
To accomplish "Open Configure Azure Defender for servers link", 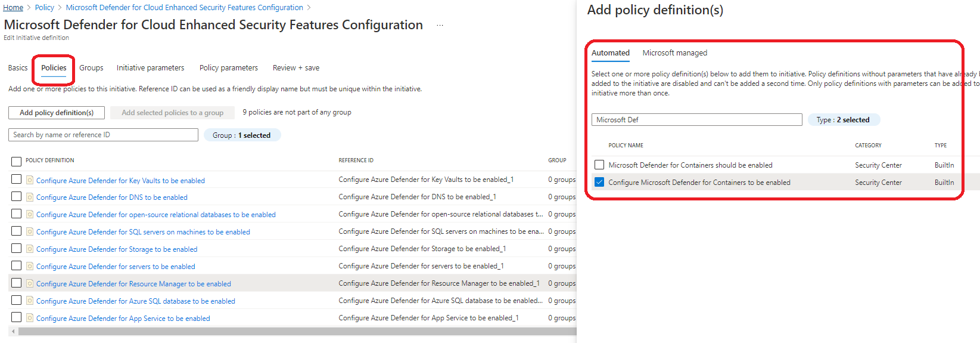I will coord(116,267).
